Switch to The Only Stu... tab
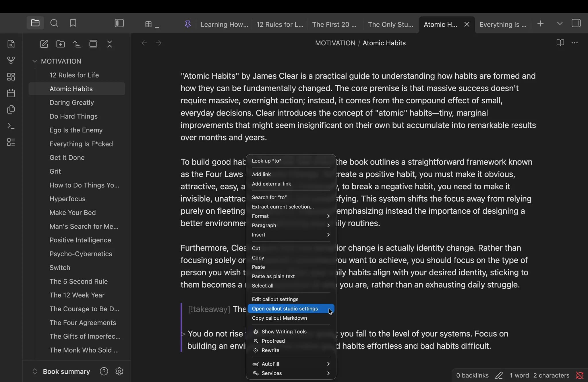 [x=390, y=24]
